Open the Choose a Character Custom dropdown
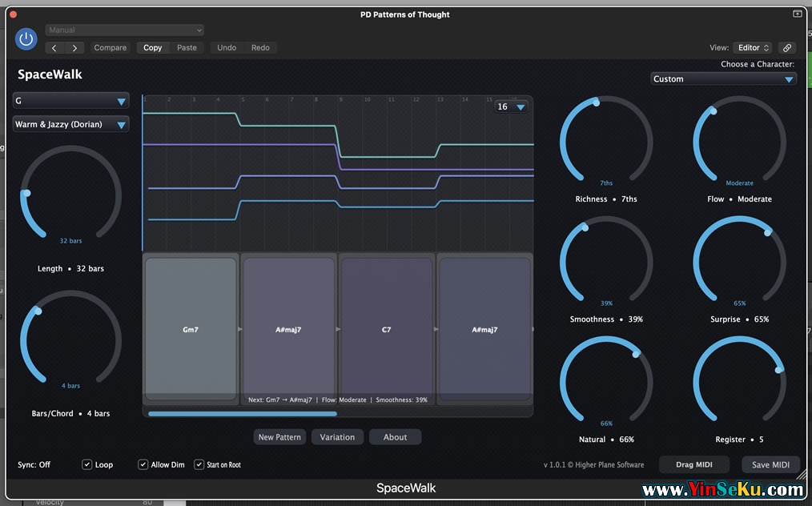This screenshot has height=506, width=812. 723,79
